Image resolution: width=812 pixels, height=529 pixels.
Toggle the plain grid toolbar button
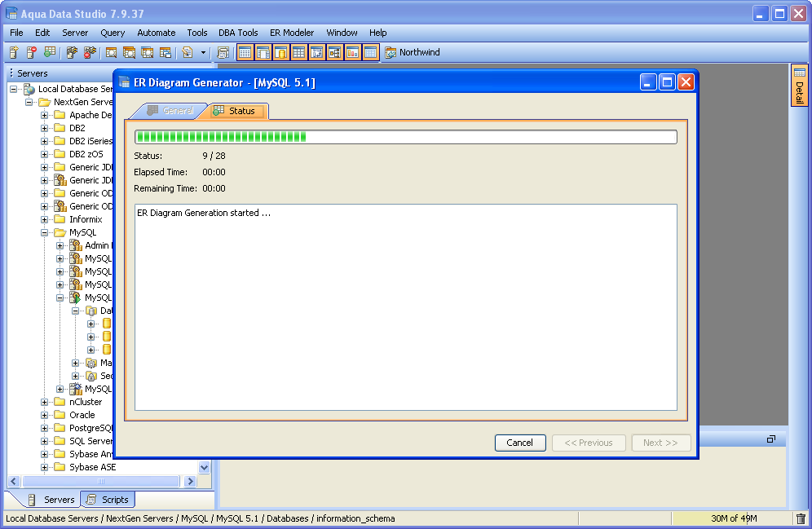pyautogui.click(x=299, y=52)
